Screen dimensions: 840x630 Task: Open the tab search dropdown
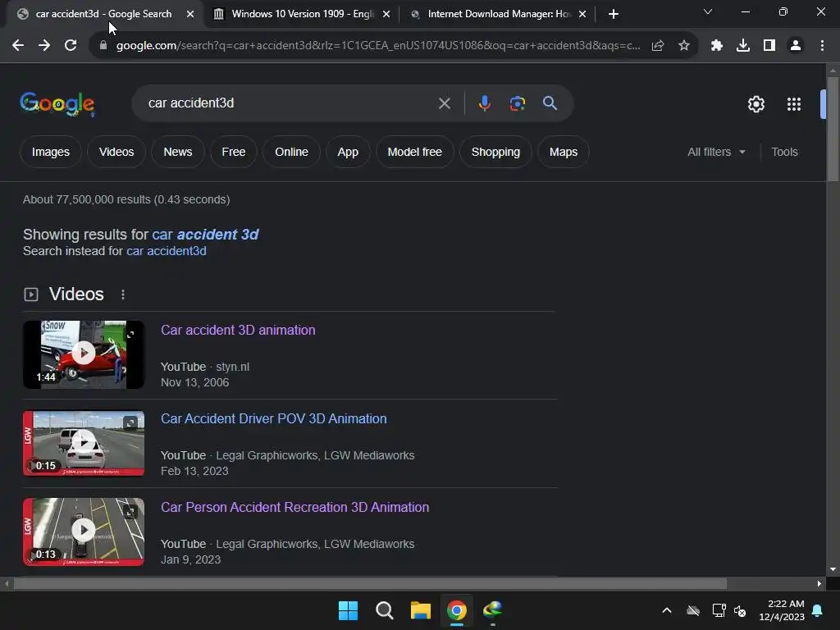pos(708,11)
